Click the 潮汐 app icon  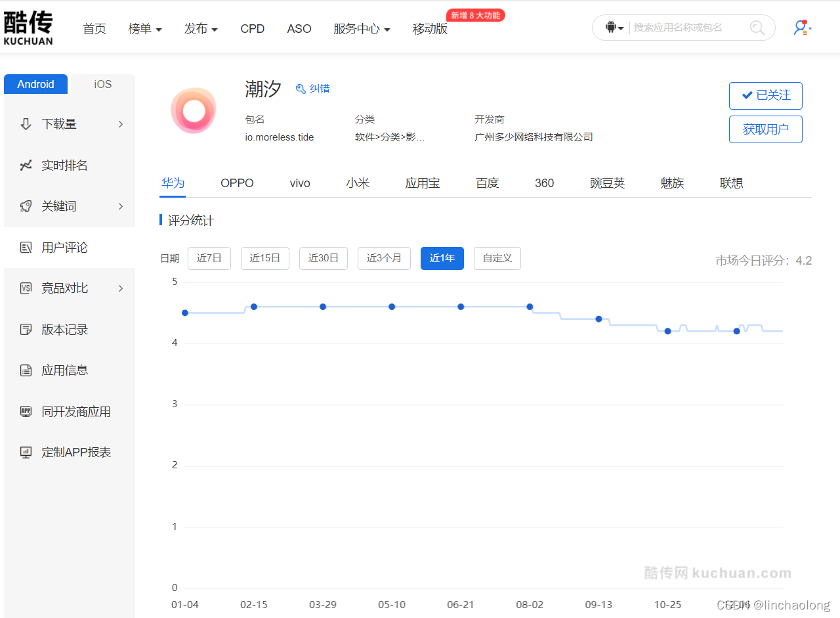coord(194,111)
